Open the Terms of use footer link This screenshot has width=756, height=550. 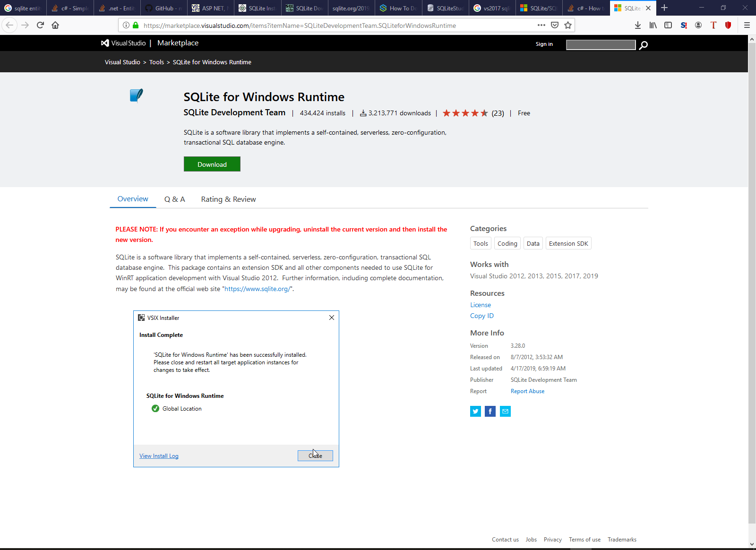point(584,540)
